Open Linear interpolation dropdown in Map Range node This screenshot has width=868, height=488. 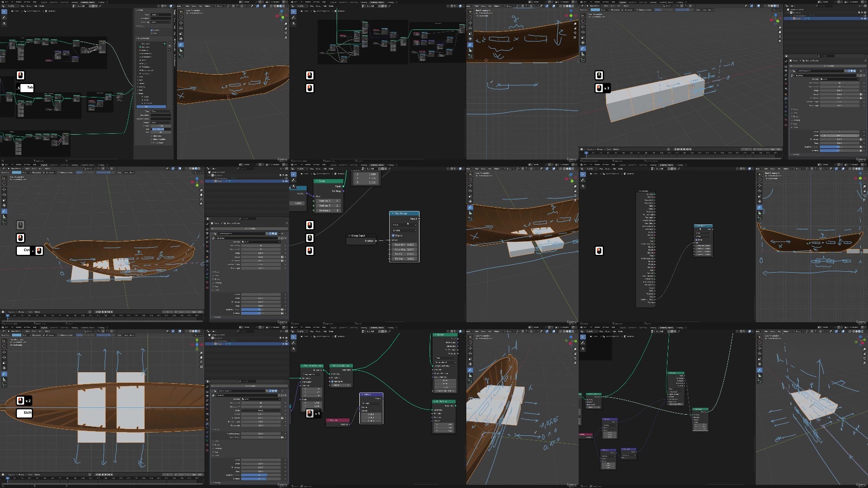[404, 230]
